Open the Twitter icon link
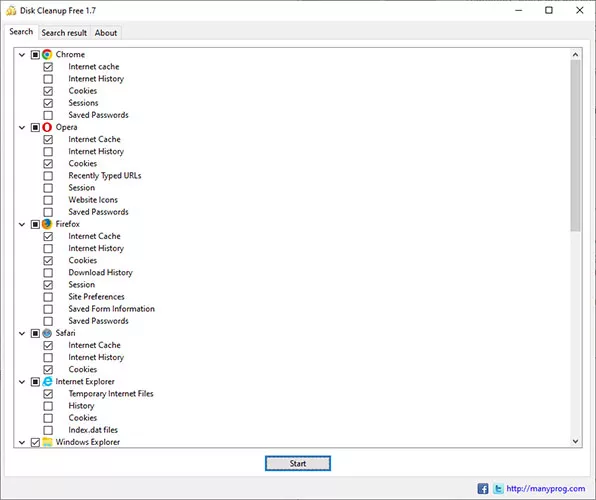Image resolution: width=596 pixels, height=500 pixels. 498,489
